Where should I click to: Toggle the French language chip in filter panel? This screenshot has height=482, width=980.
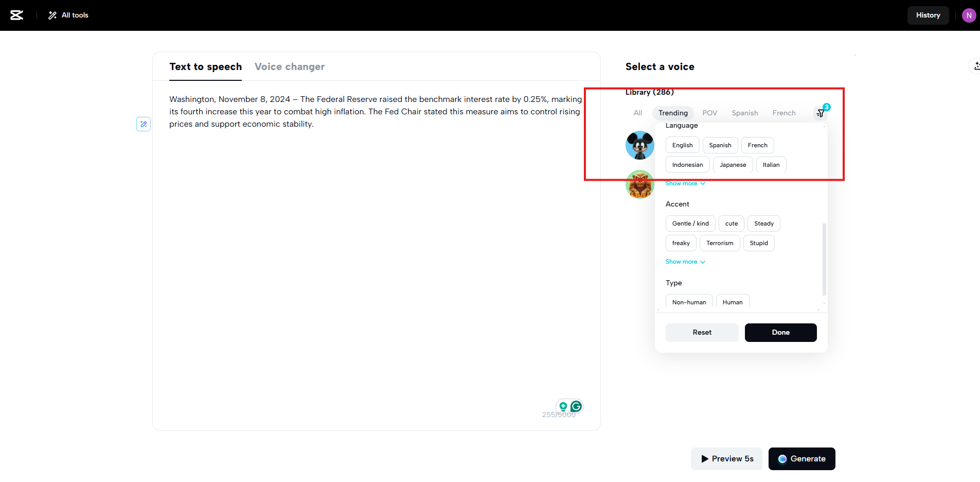coord(758,145)
